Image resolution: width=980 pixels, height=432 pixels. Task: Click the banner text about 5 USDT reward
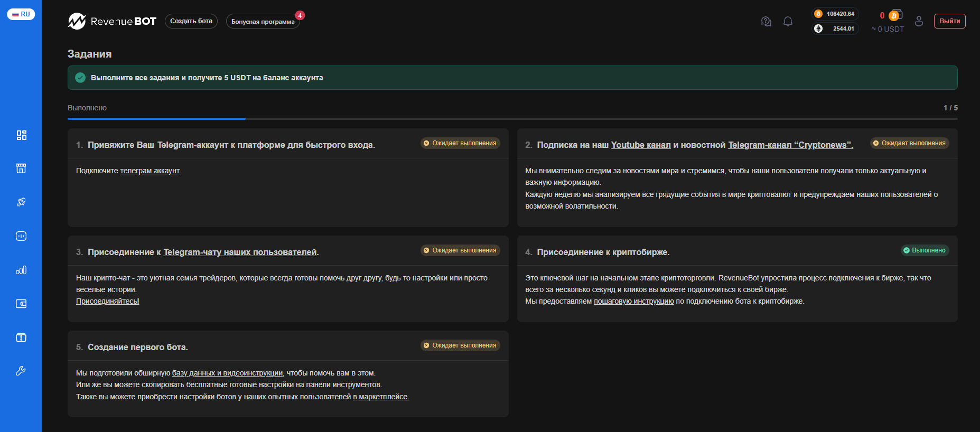pos(207,78)
